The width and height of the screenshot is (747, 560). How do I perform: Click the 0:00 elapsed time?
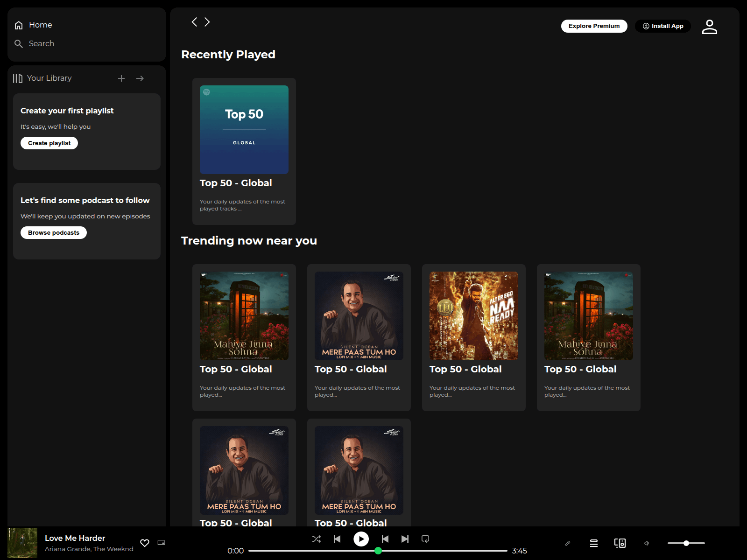tap(235, 551)
